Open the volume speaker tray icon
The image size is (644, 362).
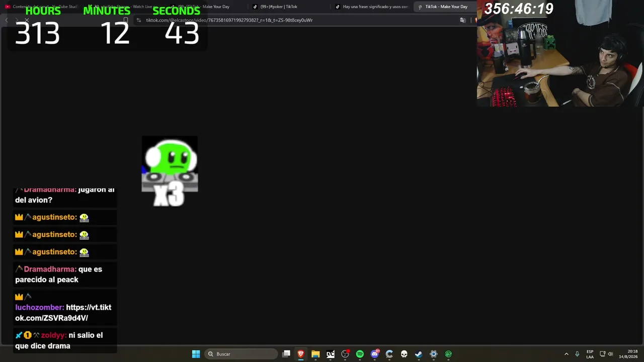coord(610,354)
